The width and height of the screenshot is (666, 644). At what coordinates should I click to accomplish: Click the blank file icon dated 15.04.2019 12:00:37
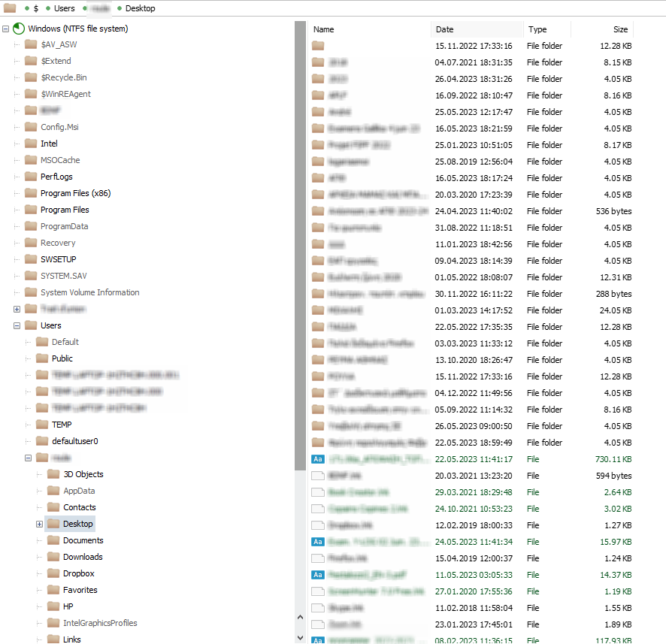point(318,558)
